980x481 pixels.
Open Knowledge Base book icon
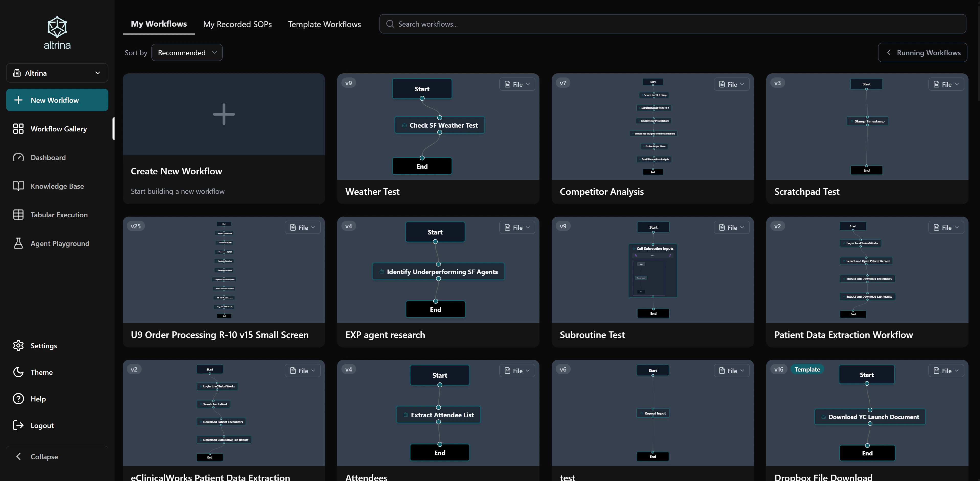pos(18,186)
